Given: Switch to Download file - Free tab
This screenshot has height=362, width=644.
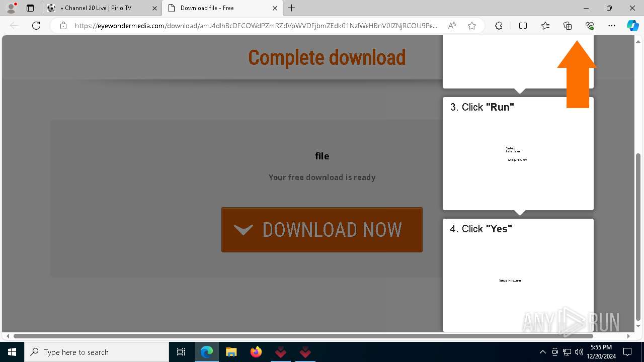Looking at the screenshot, I should (222, 8).
